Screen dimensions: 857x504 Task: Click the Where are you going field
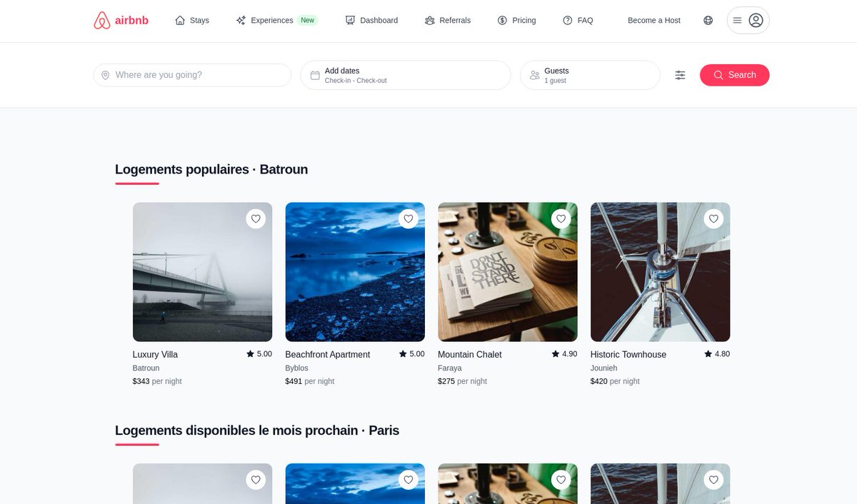coord(192,75)
